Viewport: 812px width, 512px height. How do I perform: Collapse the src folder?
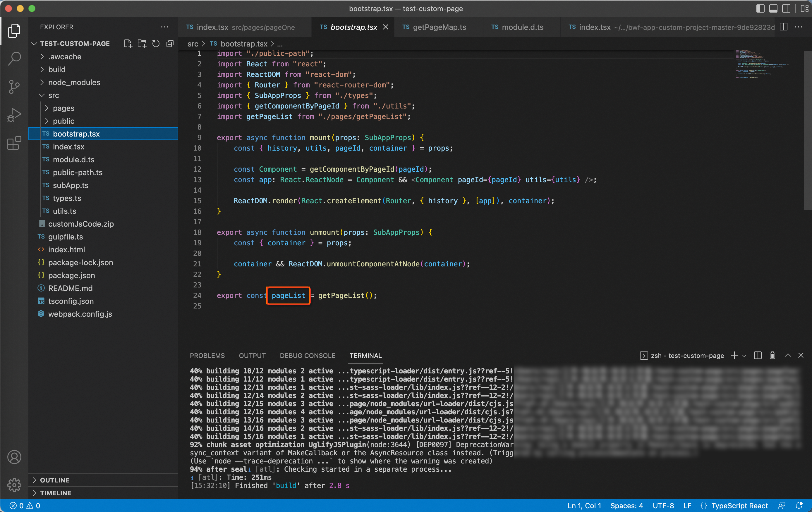coord(103,95)
